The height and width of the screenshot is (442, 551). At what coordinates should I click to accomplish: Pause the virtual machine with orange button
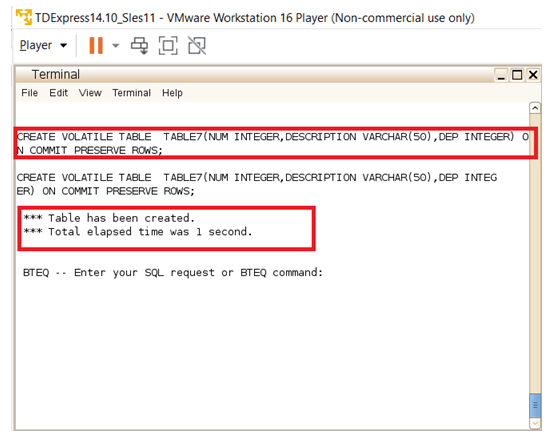click(x=96, y=46)
